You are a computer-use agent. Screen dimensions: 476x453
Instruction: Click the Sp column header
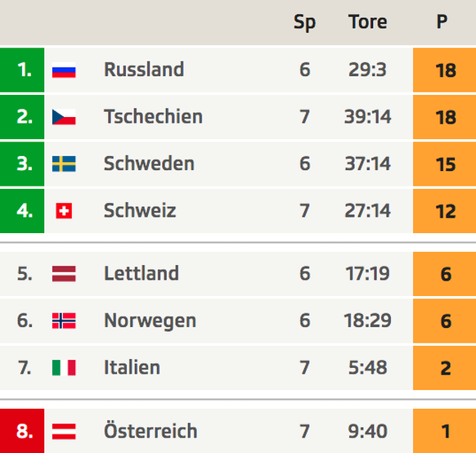[x=305, y=22]
